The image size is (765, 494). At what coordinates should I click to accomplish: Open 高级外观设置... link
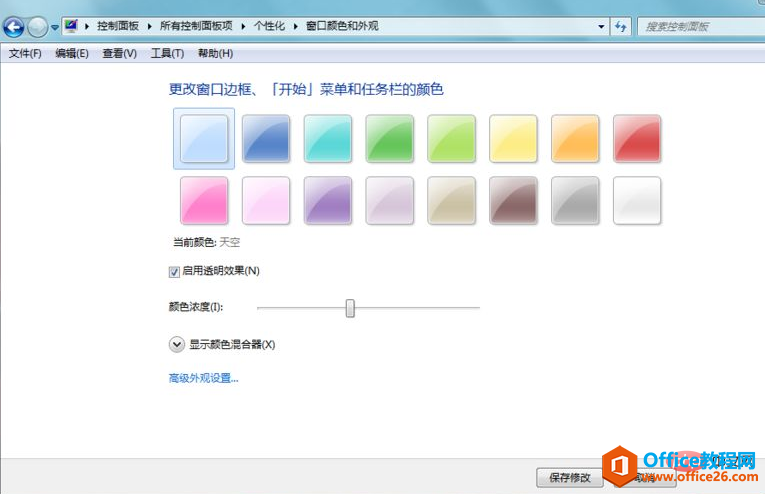[x=203, y=378]
